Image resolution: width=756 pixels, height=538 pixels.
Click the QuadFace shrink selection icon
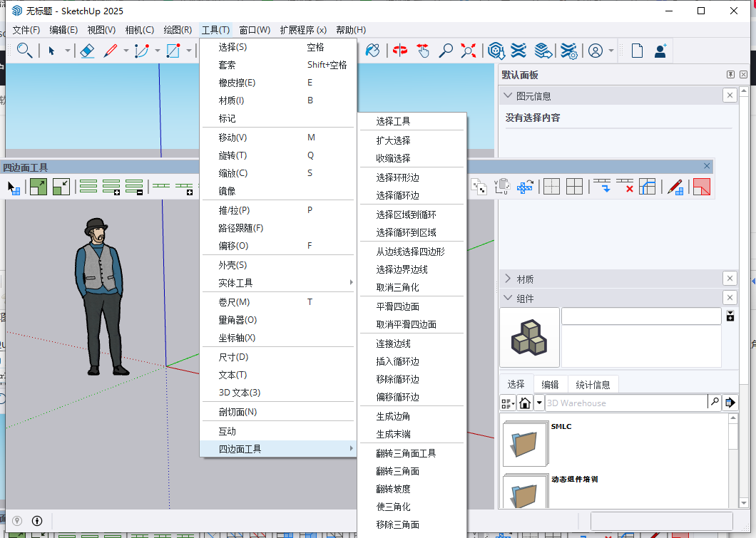pyautogui.click(x=61, y=187)
